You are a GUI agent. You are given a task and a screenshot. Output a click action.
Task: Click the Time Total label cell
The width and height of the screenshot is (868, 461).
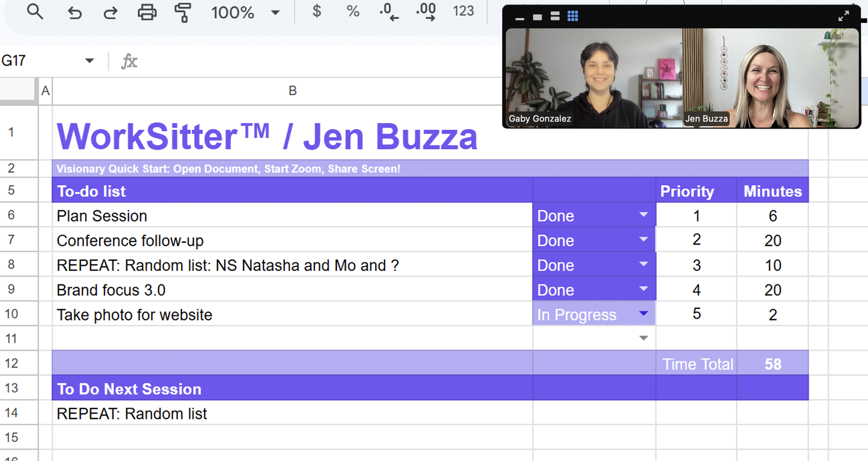696,363
